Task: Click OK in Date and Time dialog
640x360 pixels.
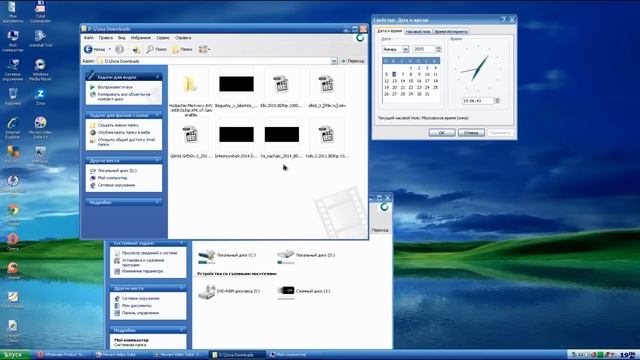Action: click(442, 133)
